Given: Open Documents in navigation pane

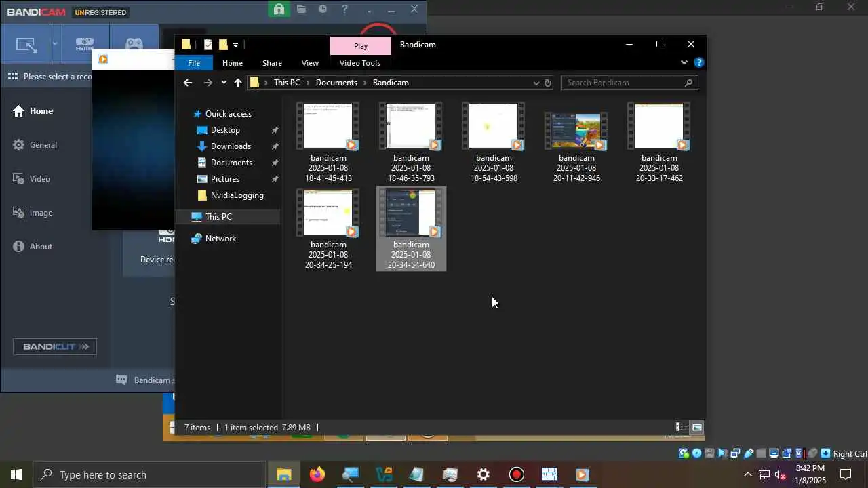Looking at the screenshot, I should click(x=224, y=163).
